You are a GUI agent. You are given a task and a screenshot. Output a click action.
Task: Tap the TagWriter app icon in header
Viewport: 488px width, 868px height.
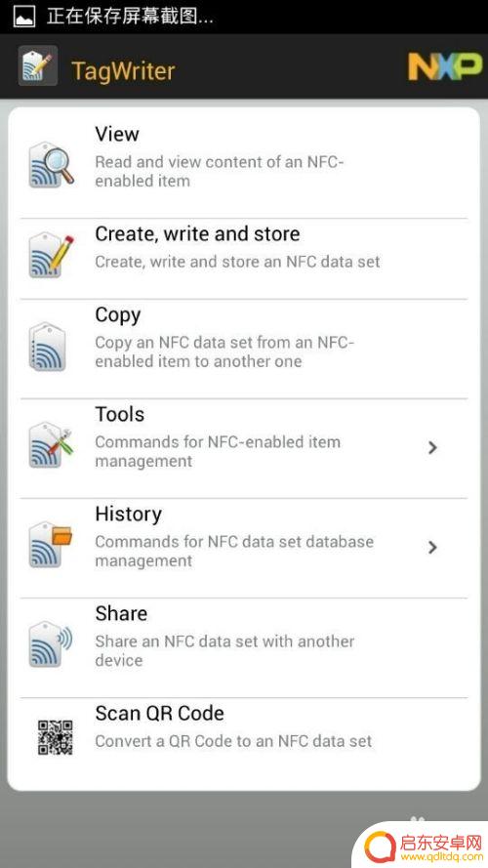point(38,65)
